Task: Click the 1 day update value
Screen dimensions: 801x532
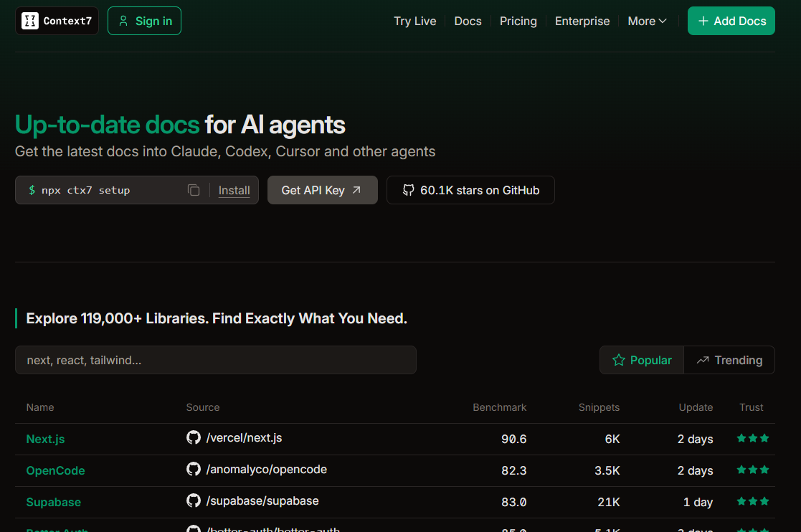Action: (x=698, y=503)
